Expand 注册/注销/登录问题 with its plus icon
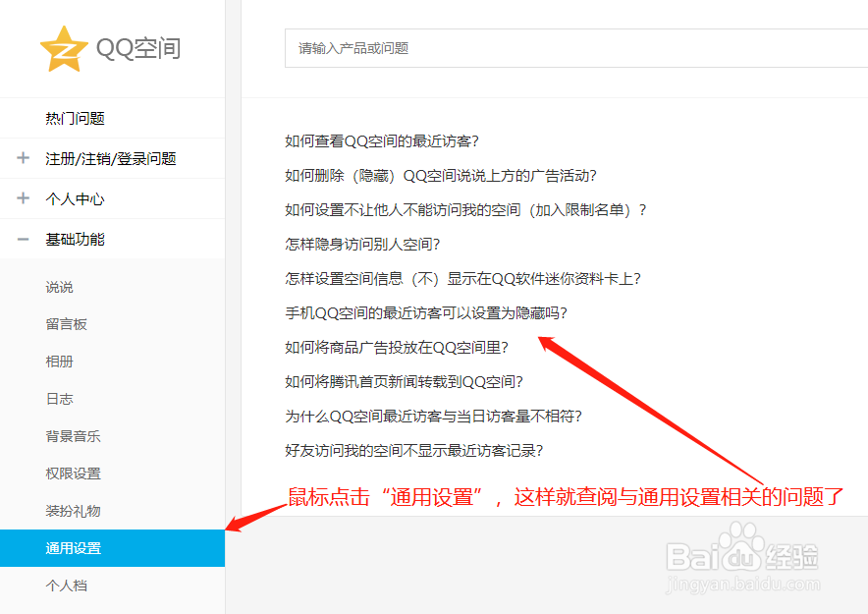The width and height of the screenshot is (868, 614). [24, 158]
